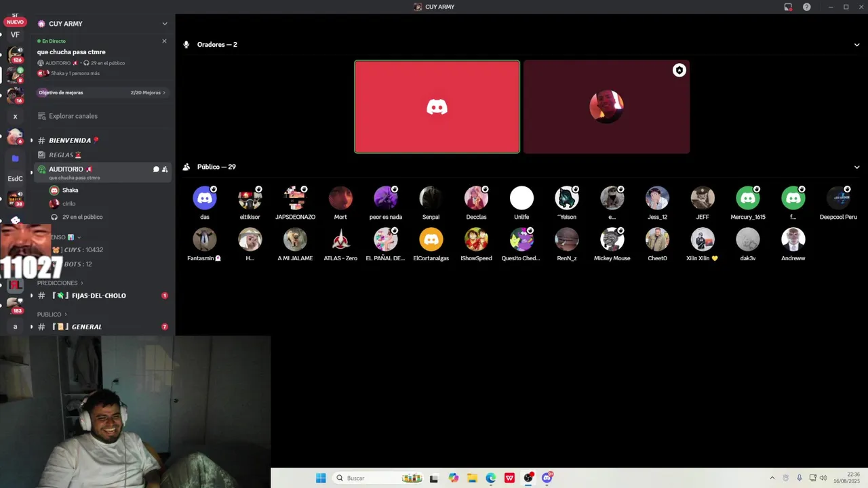This screenshot has width=868, height=488.
Task: Select the red Discord speaker tile
Action: (x=437, y=107)
